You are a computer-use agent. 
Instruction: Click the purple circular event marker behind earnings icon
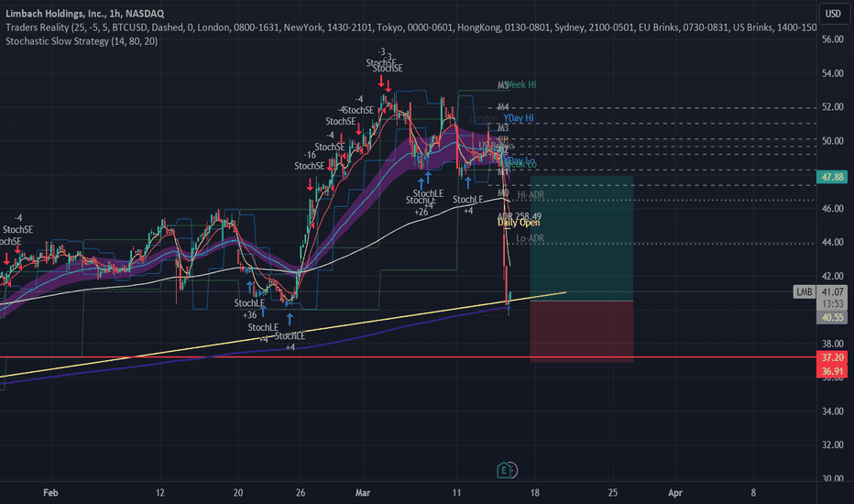[x=513, y=470]
